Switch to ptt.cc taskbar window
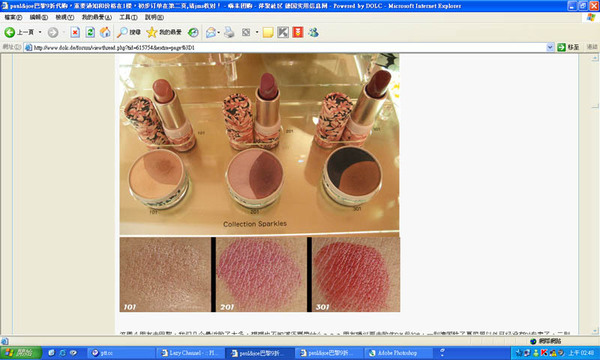This screenshot has width=600, height=360. 121,353
